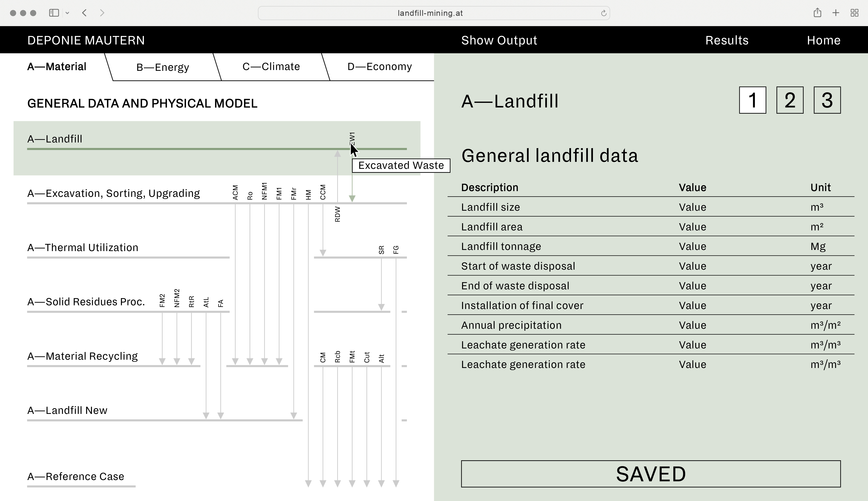Click the FA flow label
This screenshot has width=868, height=501.
[x=221, y=303]
